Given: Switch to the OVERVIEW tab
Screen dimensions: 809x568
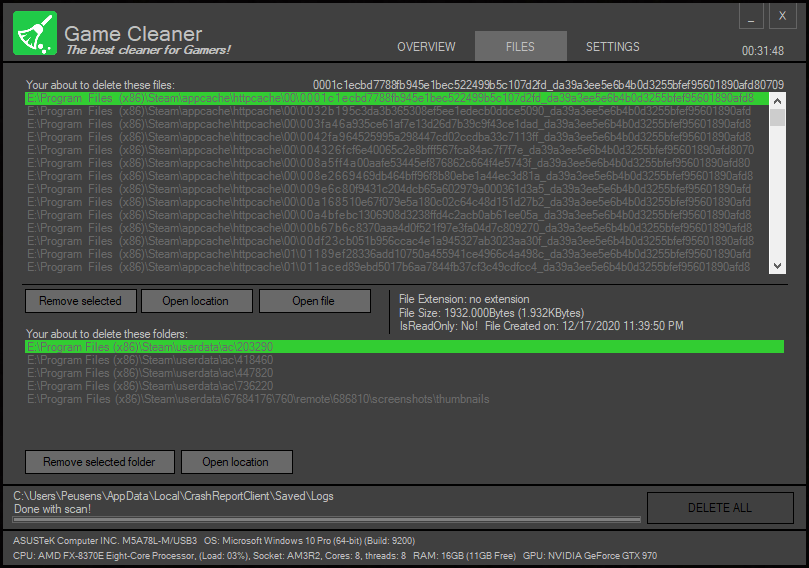Looking at the screenshot, I should (426, 46).
